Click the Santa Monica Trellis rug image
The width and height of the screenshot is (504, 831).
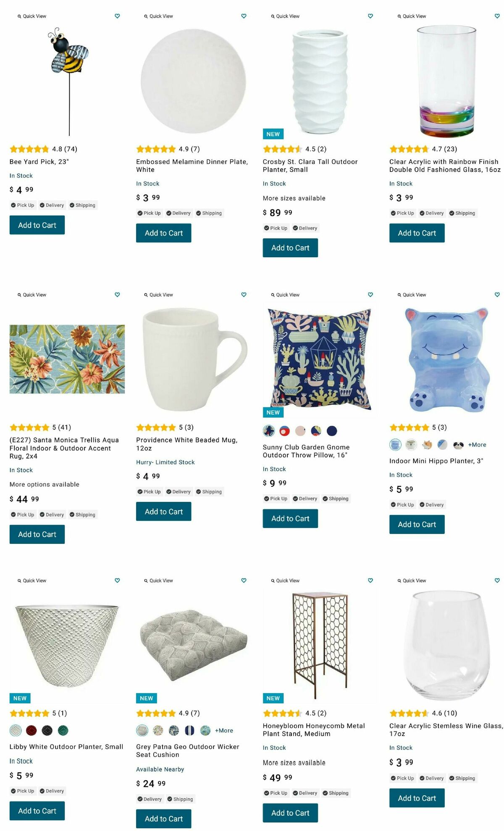(x=67, y=359)
